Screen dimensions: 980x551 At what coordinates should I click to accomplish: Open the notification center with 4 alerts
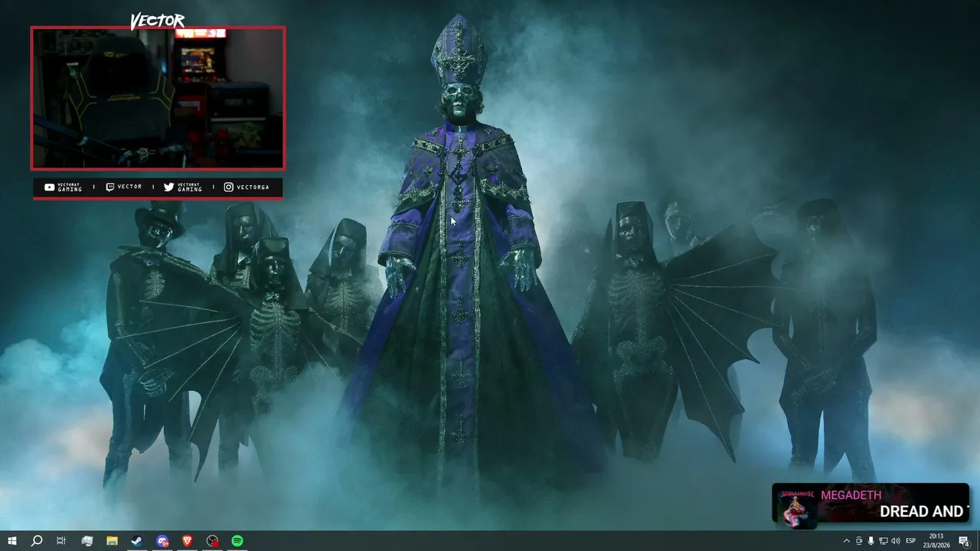[965, 541]
